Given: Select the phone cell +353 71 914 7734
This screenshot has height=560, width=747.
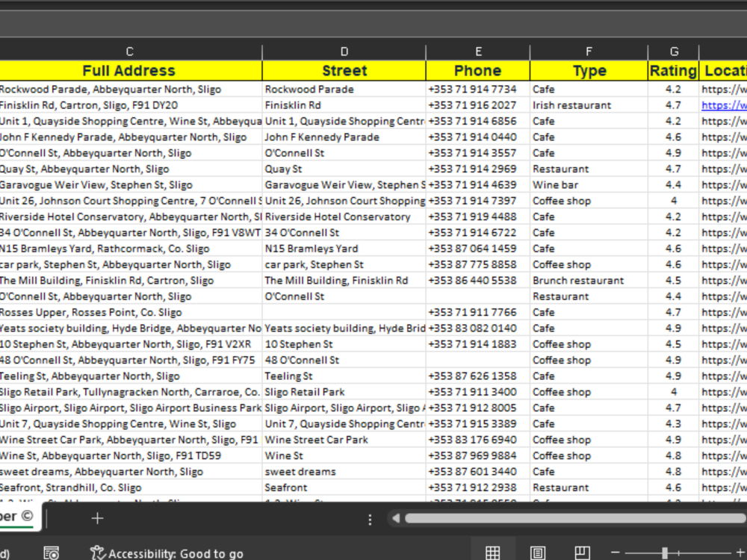Looking at the screenshot, I should click(478, 89).
